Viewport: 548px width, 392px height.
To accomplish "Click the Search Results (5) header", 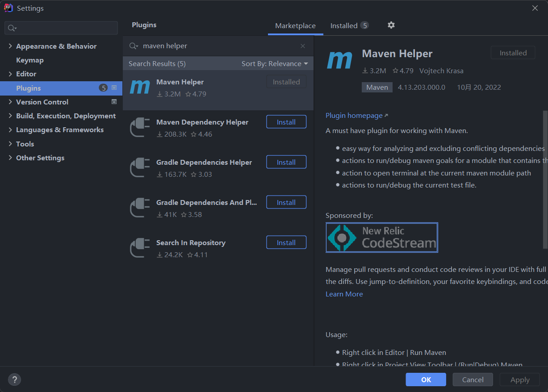I will [x=157, y=63].
